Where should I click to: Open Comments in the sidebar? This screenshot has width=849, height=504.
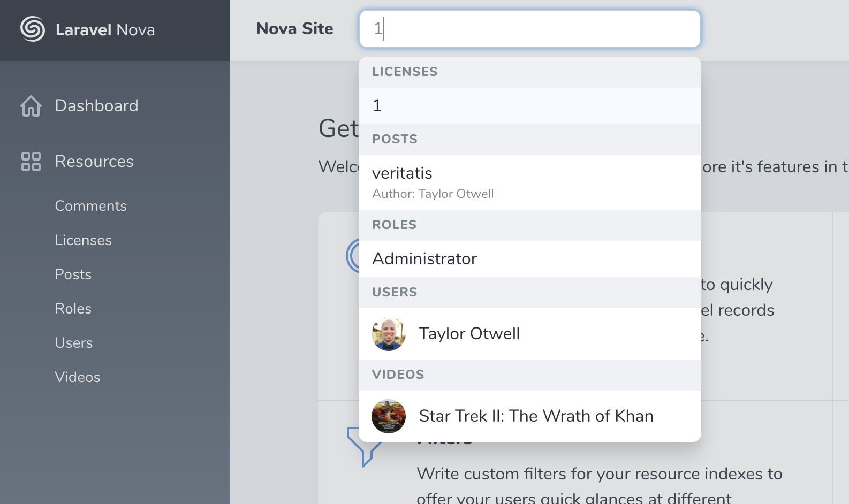91,206
